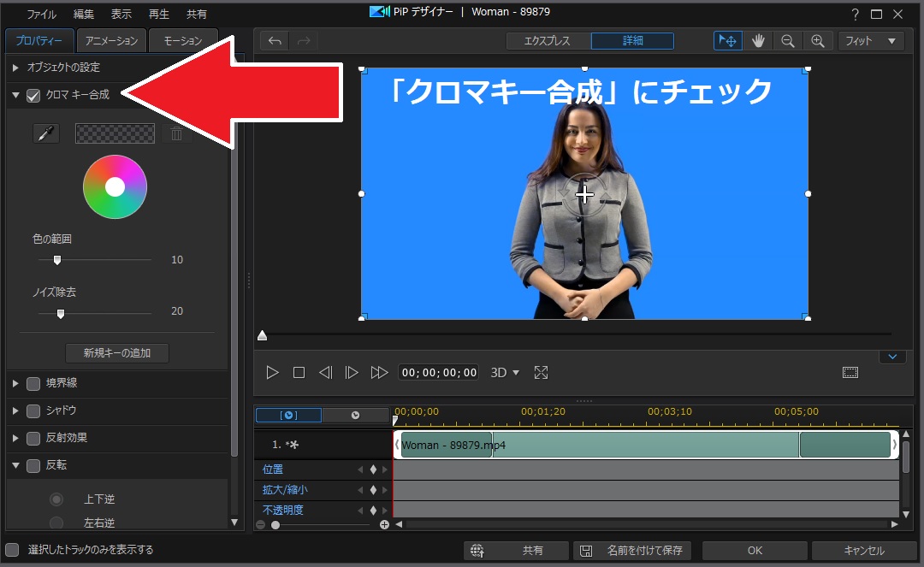Stop the preview playback
The width and height of the screenshot is (924, 567).
coord(299,372)
